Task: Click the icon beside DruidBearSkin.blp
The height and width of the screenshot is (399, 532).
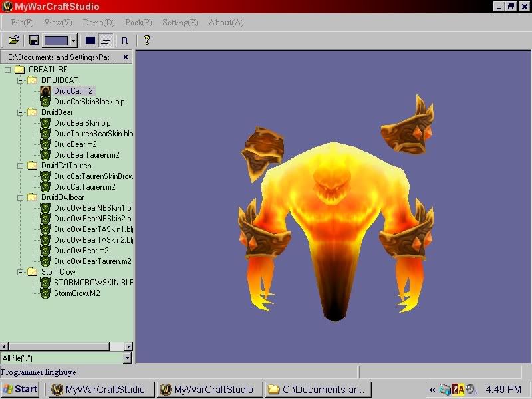Action: 45,123
